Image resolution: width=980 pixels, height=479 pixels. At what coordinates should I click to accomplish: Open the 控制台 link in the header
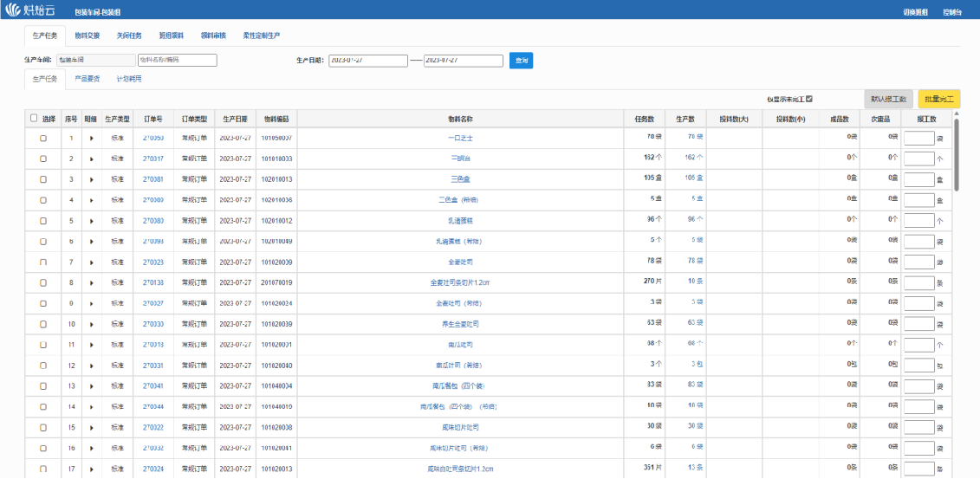point(952,11)
